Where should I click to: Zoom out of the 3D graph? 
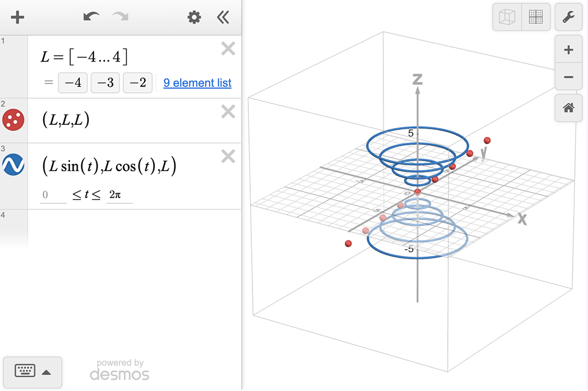pyautogui.click(x=568, y=77)
